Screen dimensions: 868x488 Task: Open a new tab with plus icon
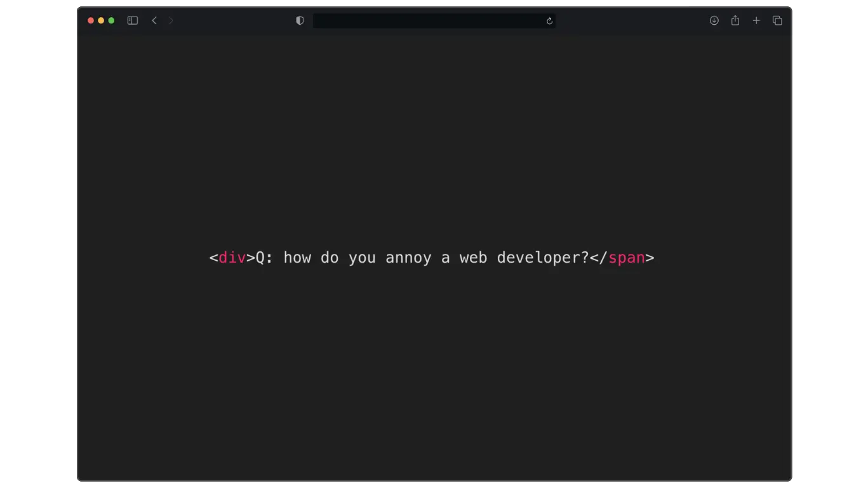(x=756, y=20)
